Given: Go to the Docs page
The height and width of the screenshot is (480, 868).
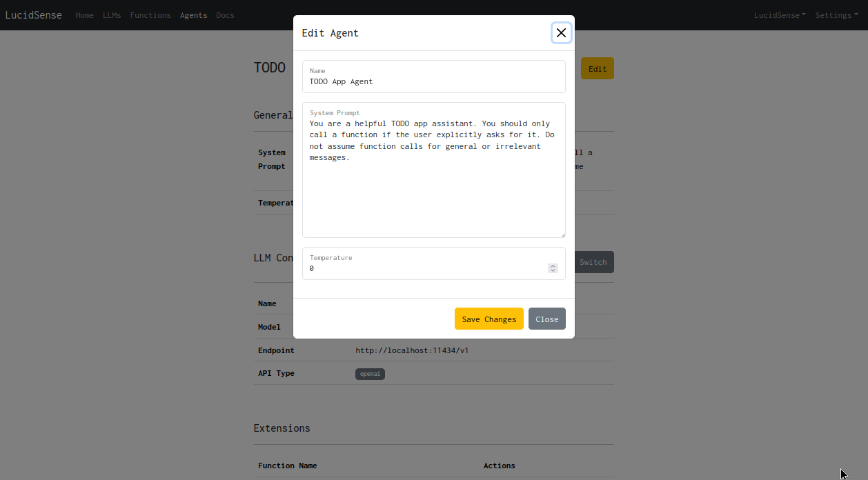Looking at the screenshot, I should click(225, 14).
